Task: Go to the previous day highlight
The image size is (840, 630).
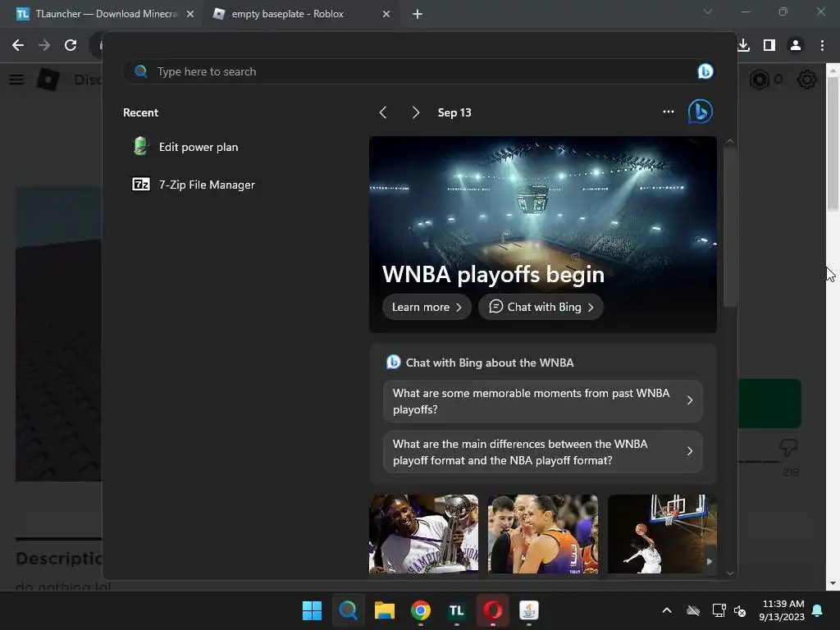Action: pyautogui.click(x=383, y=112)
